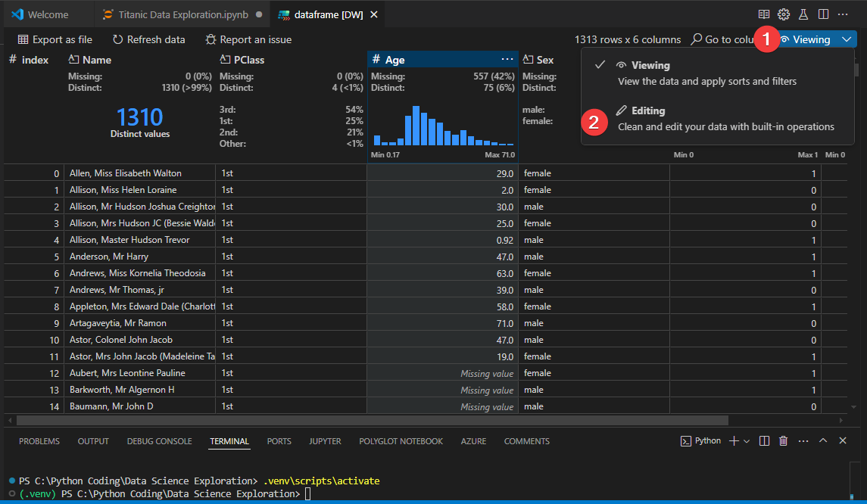This screenshot has height=504, width=867.
Task: Open more editor actions with the ellipsis
Action: [x=844, y=14]
